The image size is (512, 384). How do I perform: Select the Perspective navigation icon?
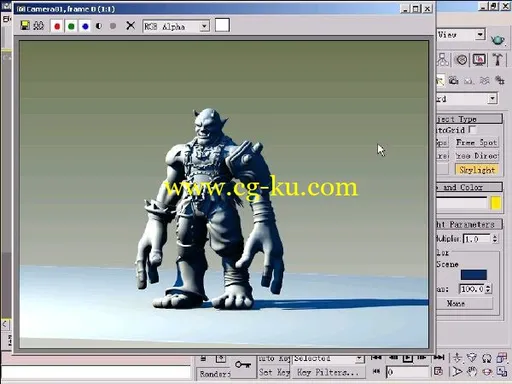coord(472,358)
